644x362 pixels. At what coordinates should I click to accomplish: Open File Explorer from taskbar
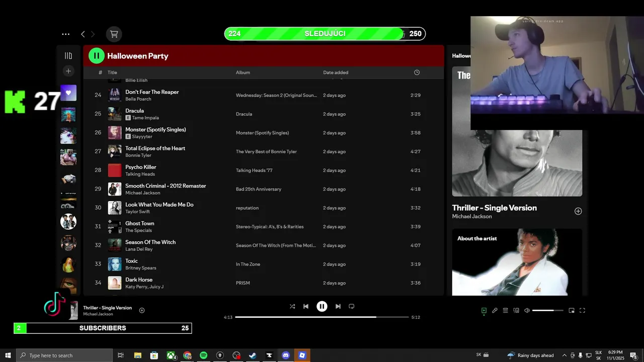[138, 355]
